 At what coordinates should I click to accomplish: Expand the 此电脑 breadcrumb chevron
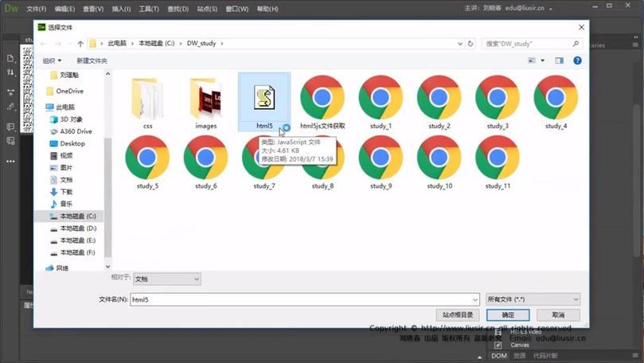pos(132,44)
